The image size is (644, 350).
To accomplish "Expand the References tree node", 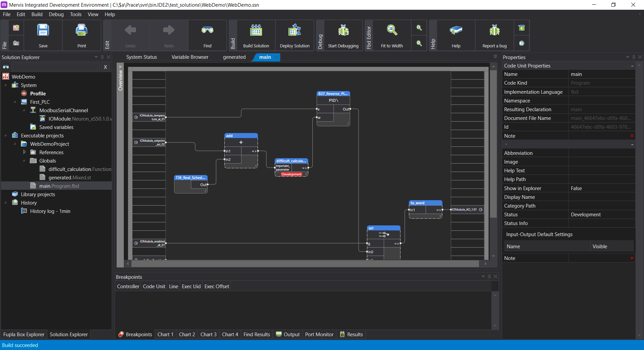I will (24, 152).
